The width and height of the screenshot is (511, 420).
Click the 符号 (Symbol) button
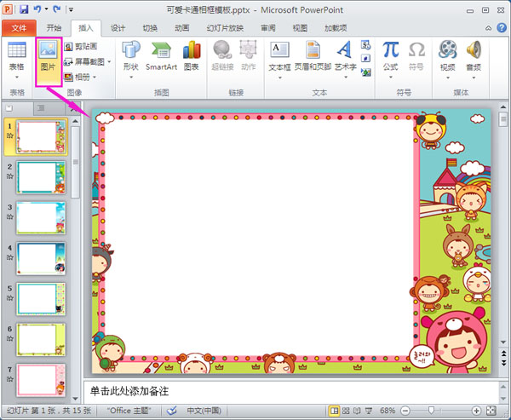tap(416, 56)
